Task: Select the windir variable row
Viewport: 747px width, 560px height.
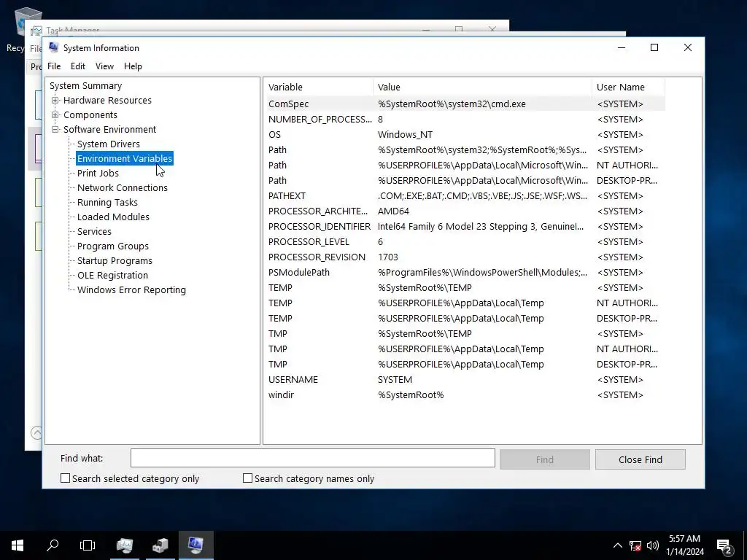Action: (465, 394)
